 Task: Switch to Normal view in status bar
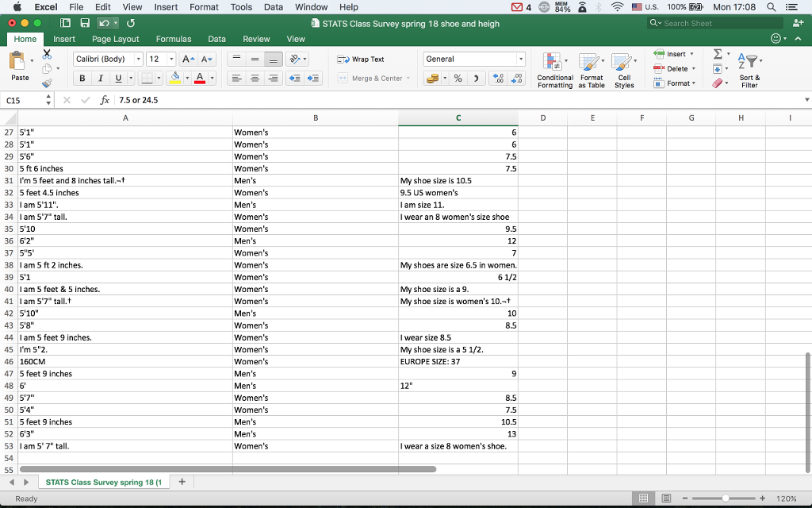point(644,498)
